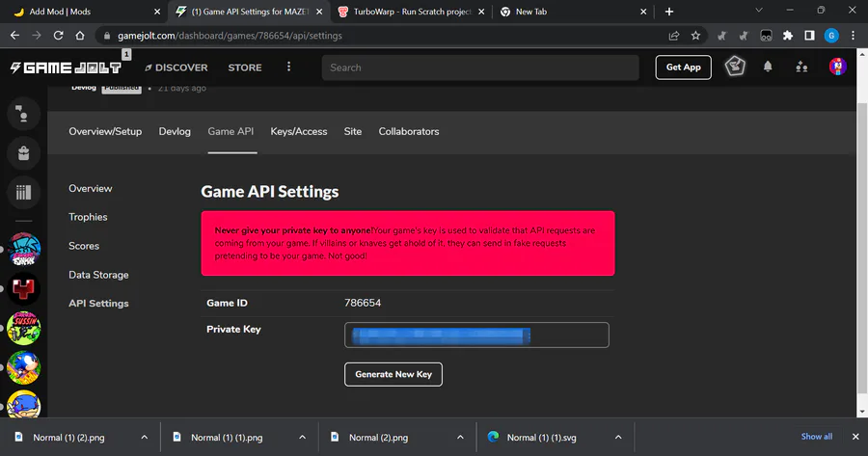The height and width of the screenshot is (456, 868).
Task: Open downloaded Normal (2).png file
Action: tap(378, 437)
